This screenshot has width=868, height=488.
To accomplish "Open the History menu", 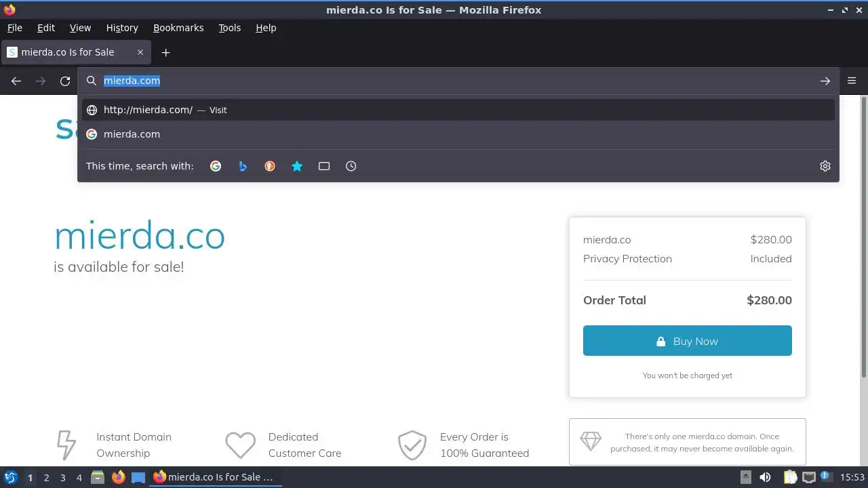I will tap(122, 28).
